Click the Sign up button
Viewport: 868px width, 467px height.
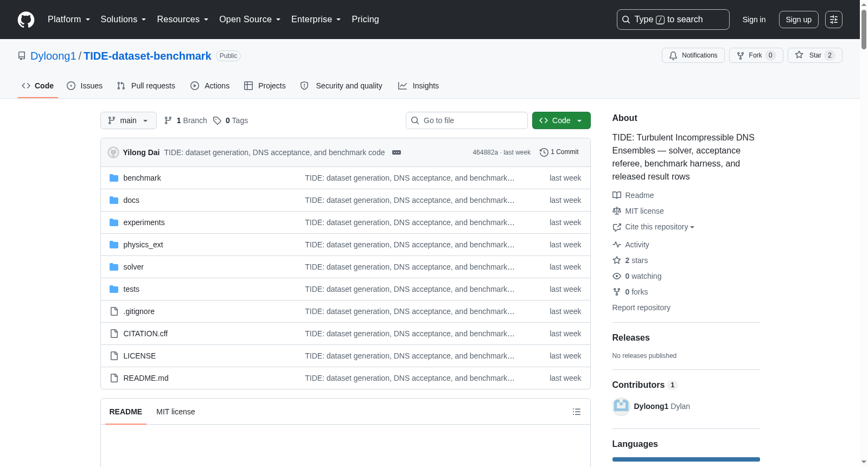(x=799, y=20)
